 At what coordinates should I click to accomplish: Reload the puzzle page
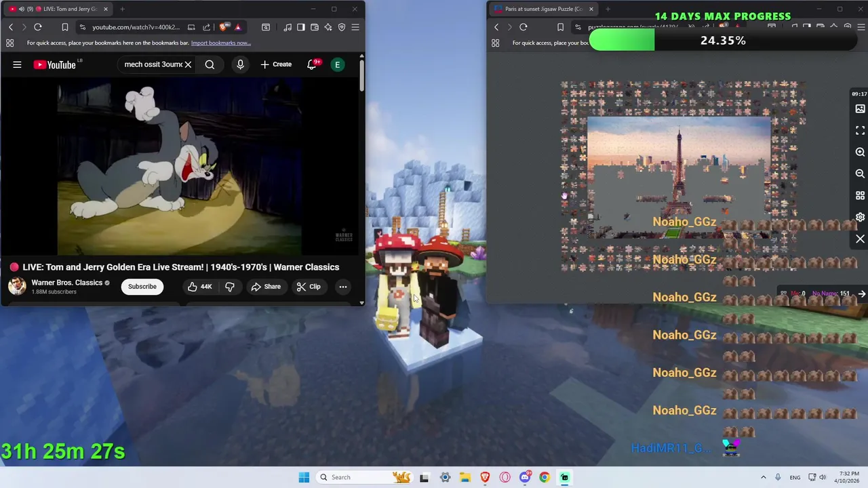pos(524,27)
